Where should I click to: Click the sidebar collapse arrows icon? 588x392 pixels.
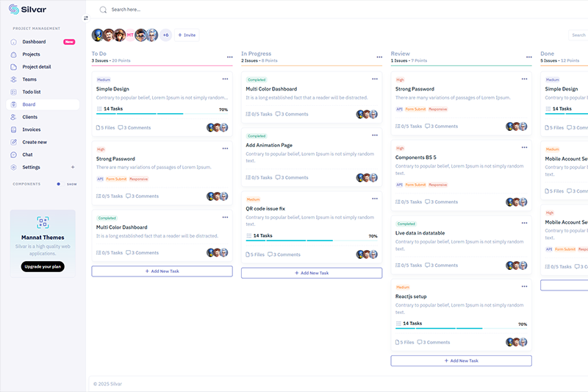[x=85, y=18]
